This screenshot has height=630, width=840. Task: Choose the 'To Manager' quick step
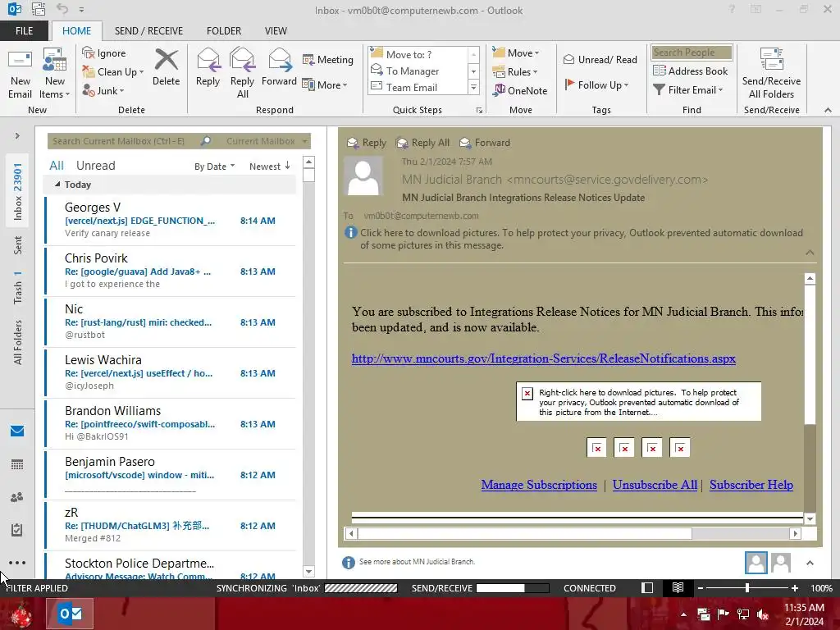pos(418,71)
